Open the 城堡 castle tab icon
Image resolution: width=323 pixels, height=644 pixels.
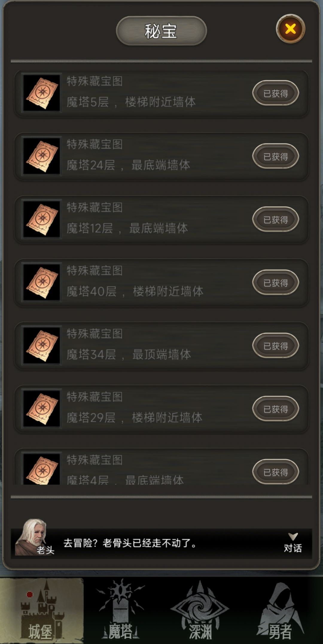point(42,610)
